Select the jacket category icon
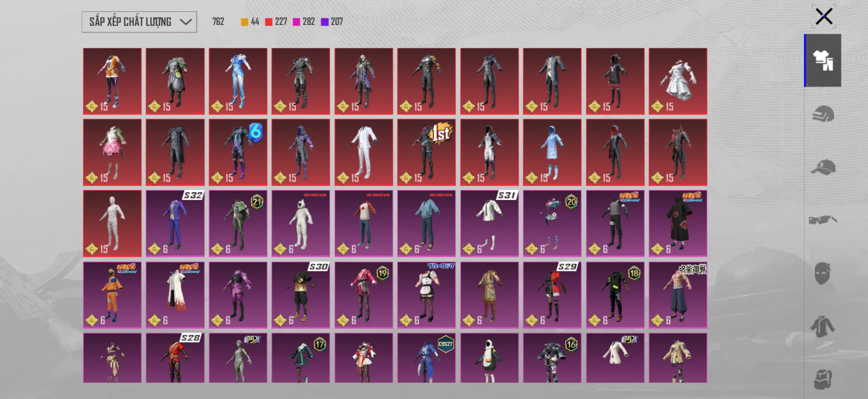868x399 pixels. tap(823, 326)
